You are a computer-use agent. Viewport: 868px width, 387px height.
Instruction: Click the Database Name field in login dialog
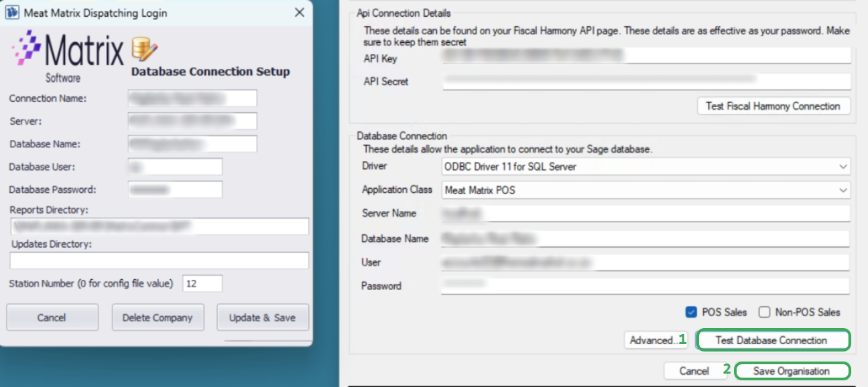[x=192, y=144]
